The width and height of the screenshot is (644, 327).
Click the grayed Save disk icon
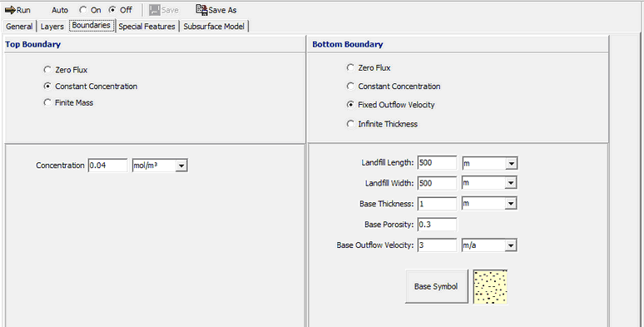155,10
